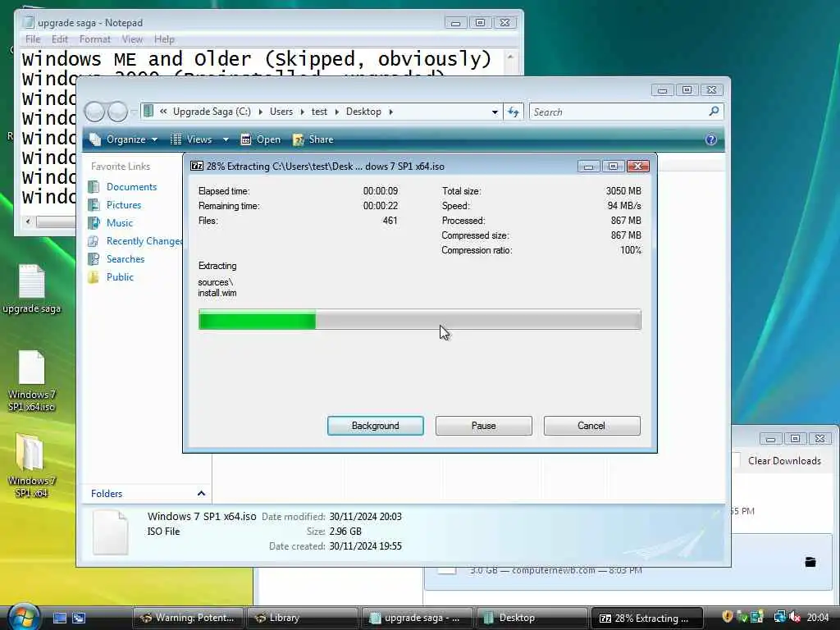This screenshot has width=840, height=630.
Task: Pause the 7-Zip extraction
Action: 483,426
